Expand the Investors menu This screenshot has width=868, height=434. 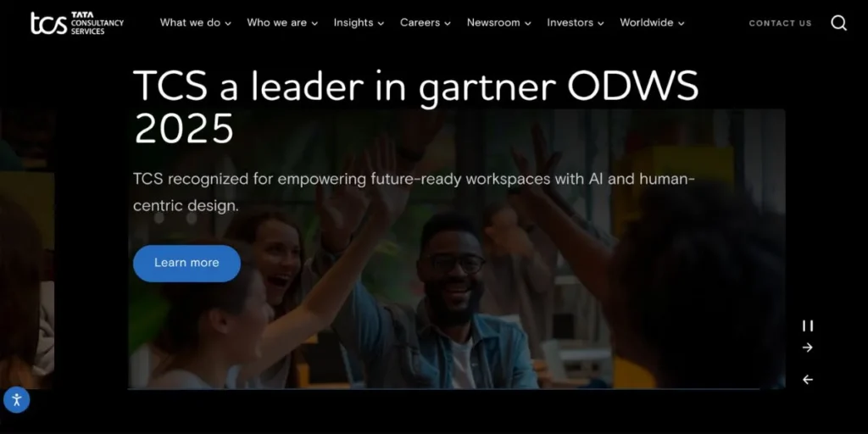coord(576,23)
